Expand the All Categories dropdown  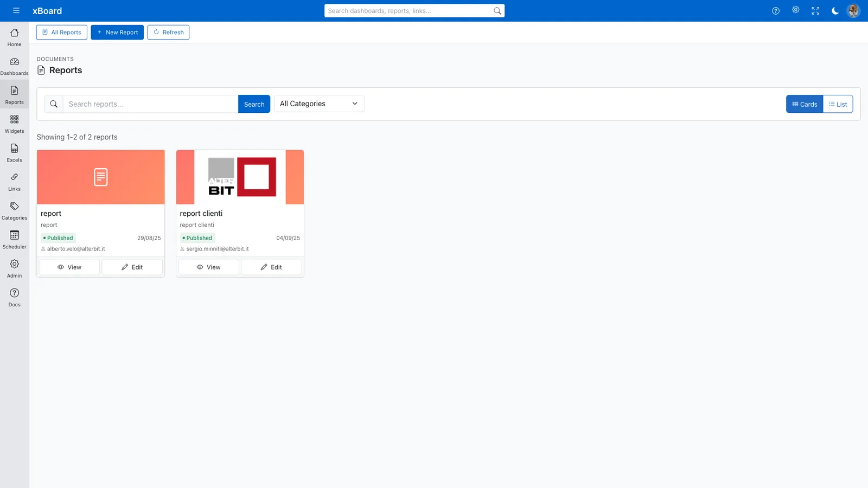pos(319,104)
